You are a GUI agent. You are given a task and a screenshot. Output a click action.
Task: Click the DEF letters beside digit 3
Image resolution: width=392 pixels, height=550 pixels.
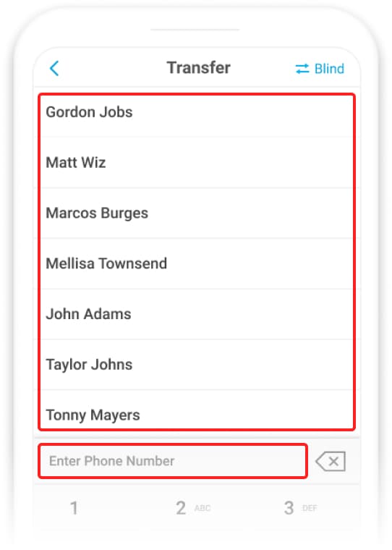click(310, 508)
